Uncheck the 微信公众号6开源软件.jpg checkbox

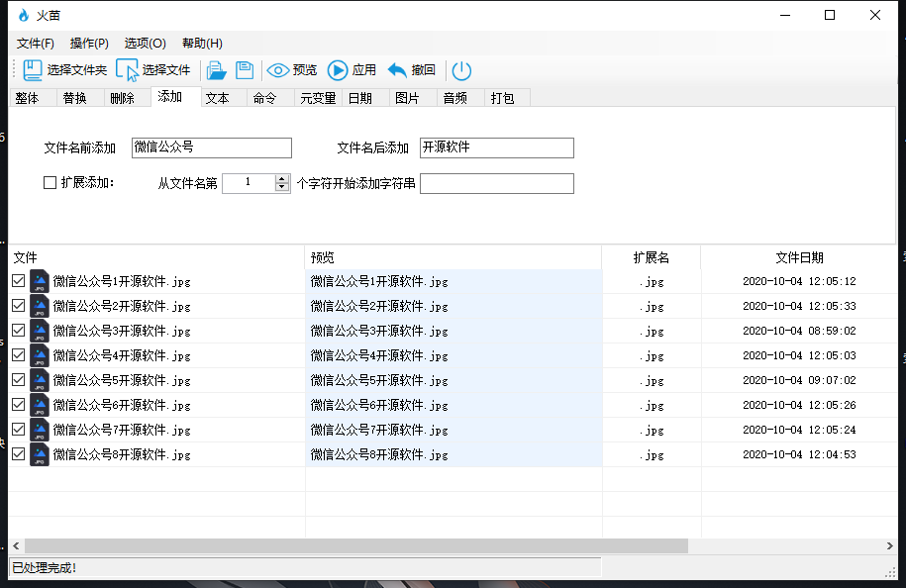coord(19,405)
